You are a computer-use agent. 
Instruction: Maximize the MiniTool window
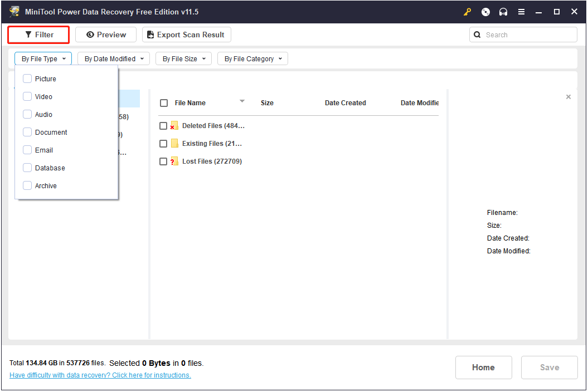click(x=557, y=12)
